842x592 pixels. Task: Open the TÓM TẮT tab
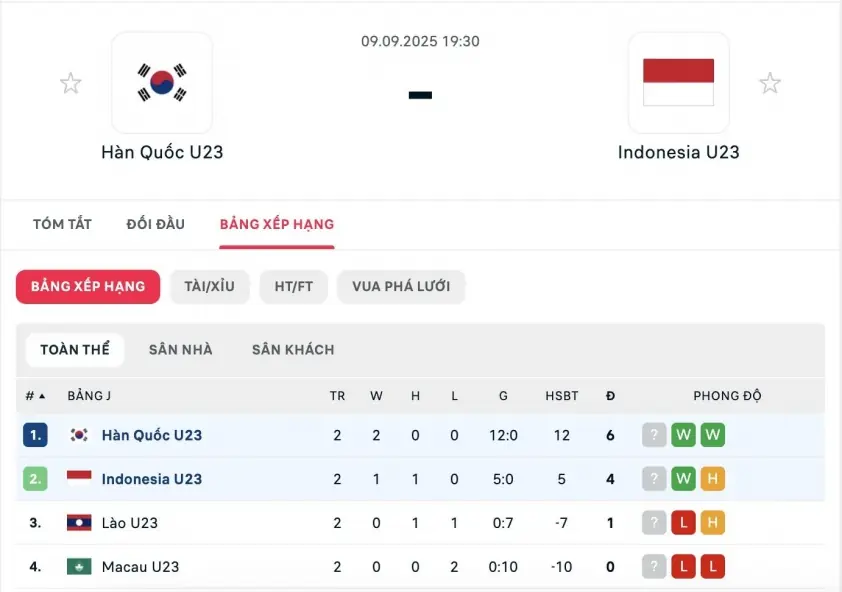[x=62, y=224]
